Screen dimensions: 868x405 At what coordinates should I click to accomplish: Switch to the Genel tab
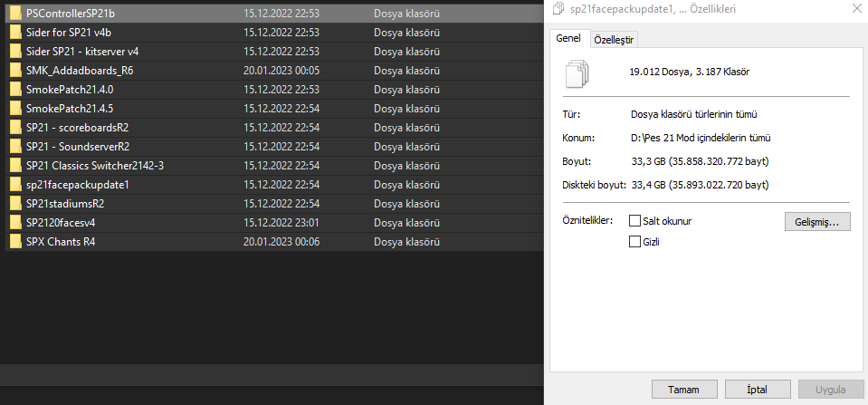pyautogui.click(x=568, y=39)
